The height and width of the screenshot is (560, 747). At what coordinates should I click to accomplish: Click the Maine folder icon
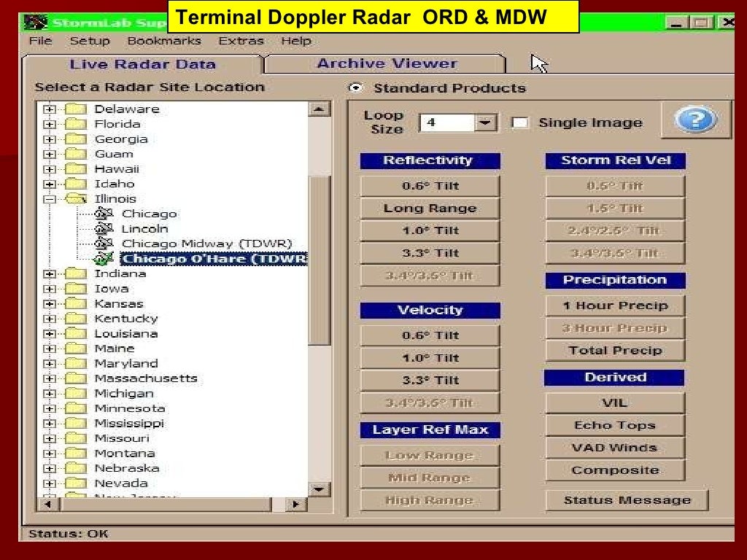pyautogui.click(x=76, y=349)
